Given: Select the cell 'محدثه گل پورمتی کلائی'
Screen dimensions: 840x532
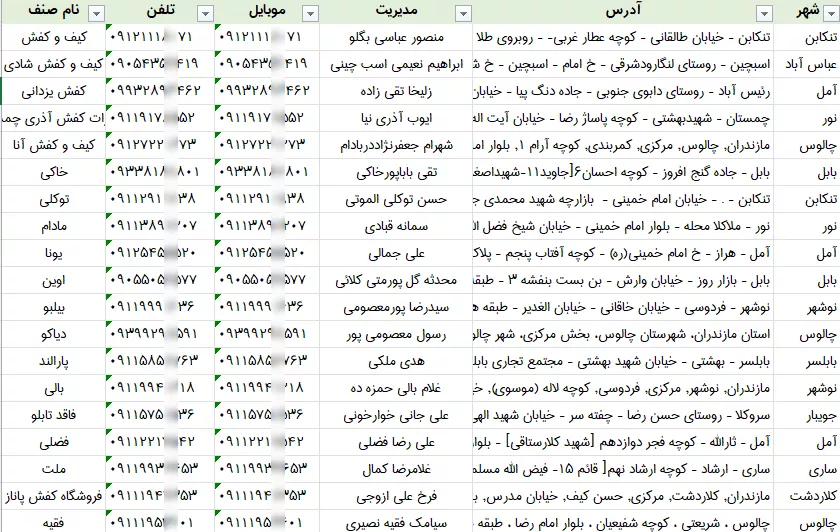Looking at the screenshot, I should 396,281.
